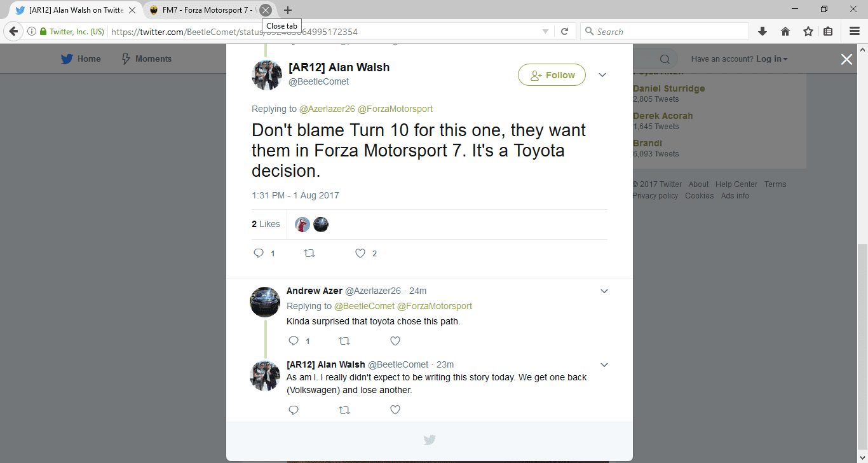Open the About footer link
Viewport: 868px width, 463px height.
coord(698,184)
